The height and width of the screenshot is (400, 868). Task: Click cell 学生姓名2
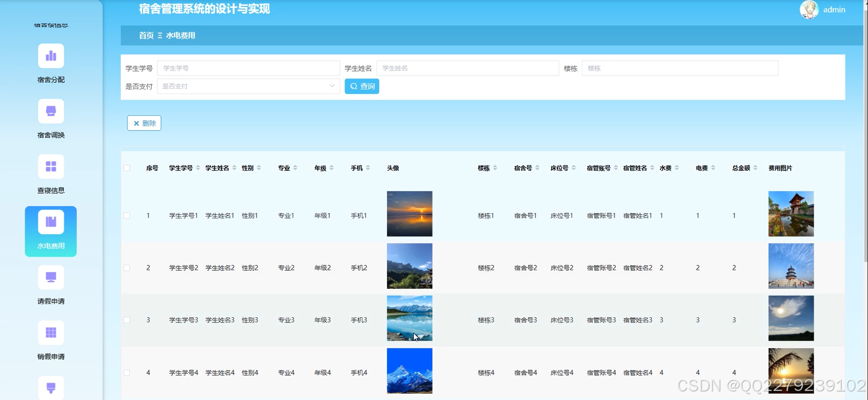(x=220, y=268)
